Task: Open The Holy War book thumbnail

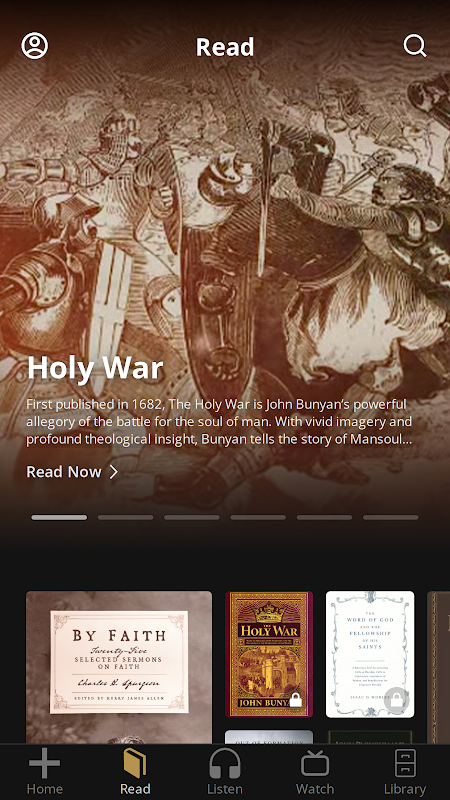Action: pos(269,654)
